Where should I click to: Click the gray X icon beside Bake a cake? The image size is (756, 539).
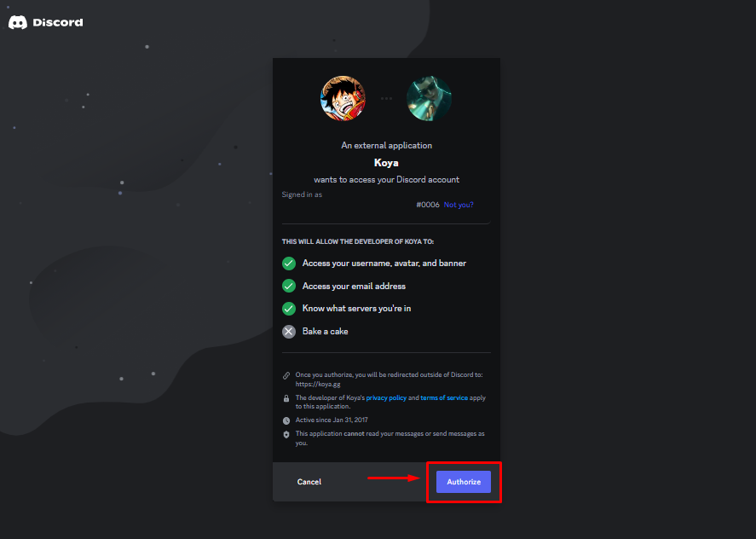(x=289, y=332)
